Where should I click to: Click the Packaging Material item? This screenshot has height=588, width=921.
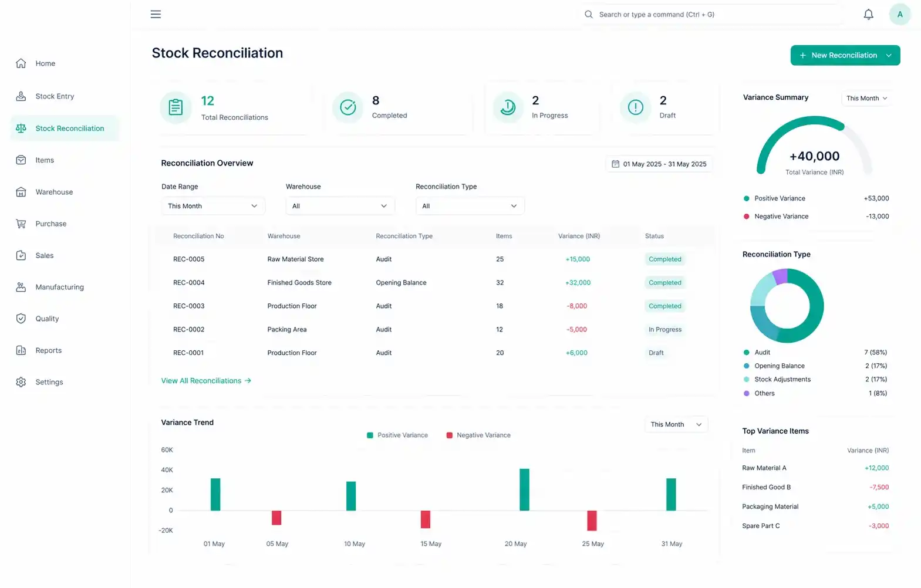(x=770, y=506)
